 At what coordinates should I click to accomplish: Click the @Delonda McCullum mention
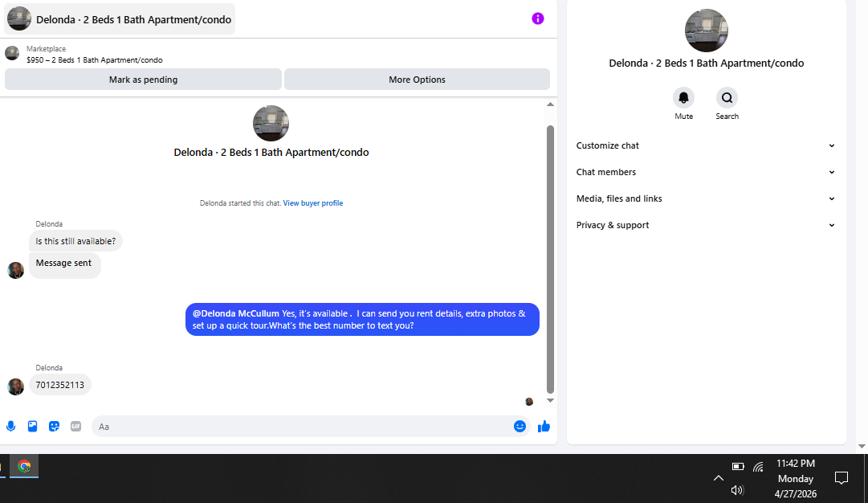click(236, 313)
